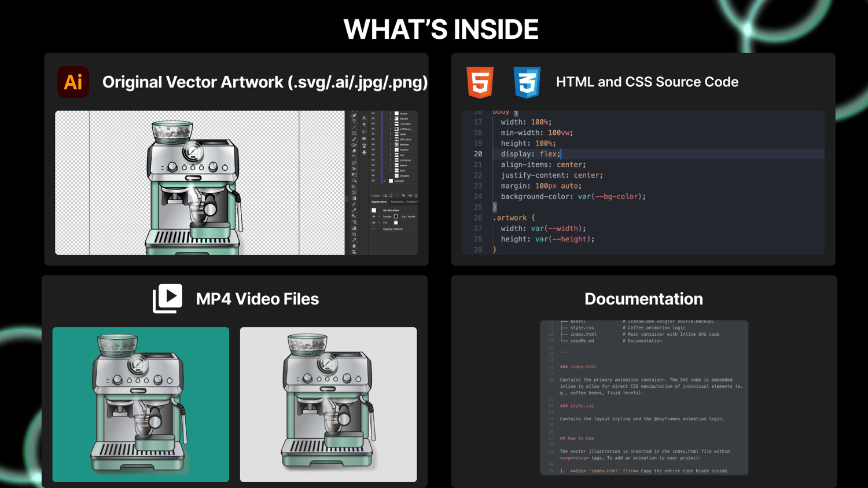
Task: Click 'background-color: var(--bg-color);' line
Action: 573,197
